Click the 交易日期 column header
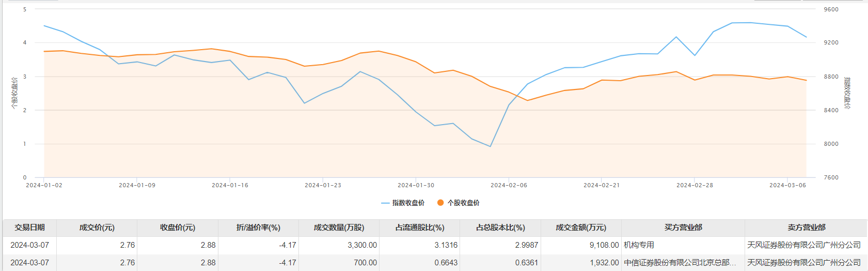 pyautogui.click(x=29, y=228)
